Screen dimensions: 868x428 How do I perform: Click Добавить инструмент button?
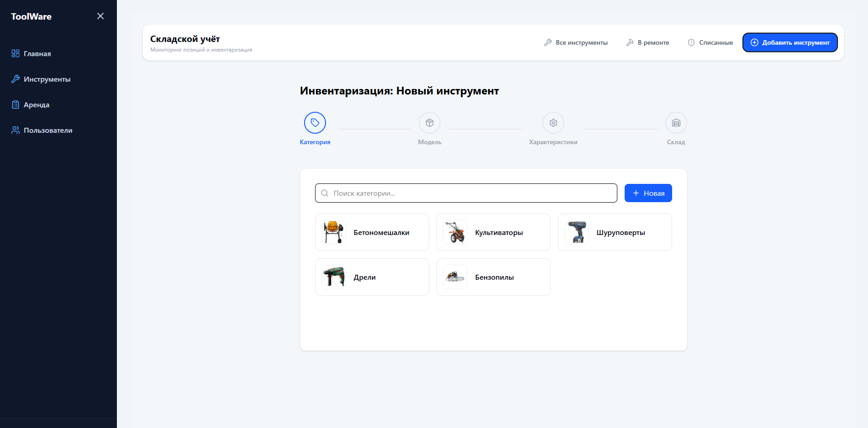tap(790, 42)
